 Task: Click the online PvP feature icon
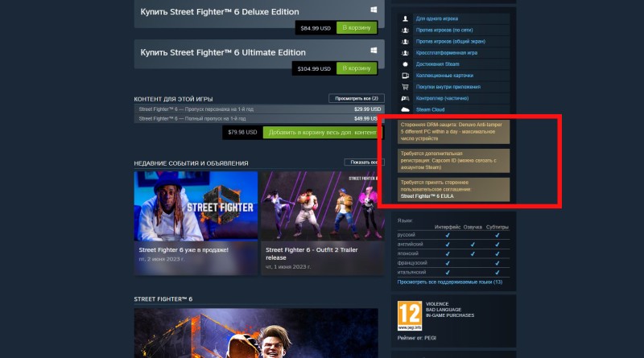tap(405, 30)
